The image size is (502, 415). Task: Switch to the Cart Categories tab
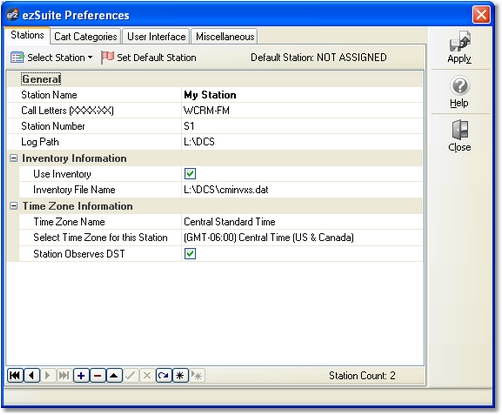[86, 36]
